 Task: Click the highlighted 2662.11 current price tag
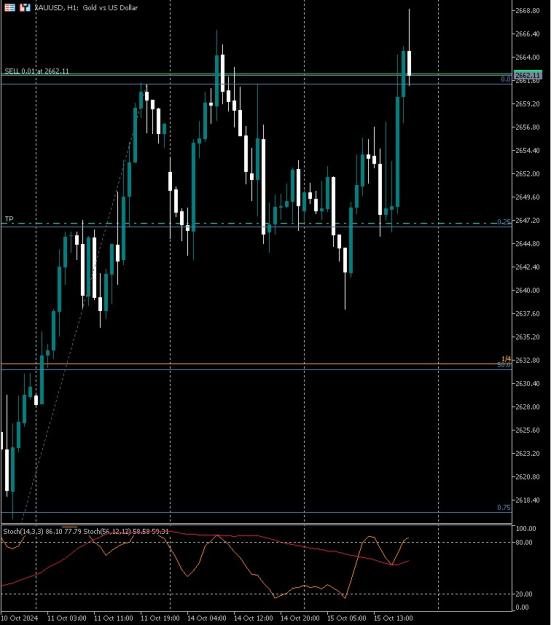[x=527, y=75]
